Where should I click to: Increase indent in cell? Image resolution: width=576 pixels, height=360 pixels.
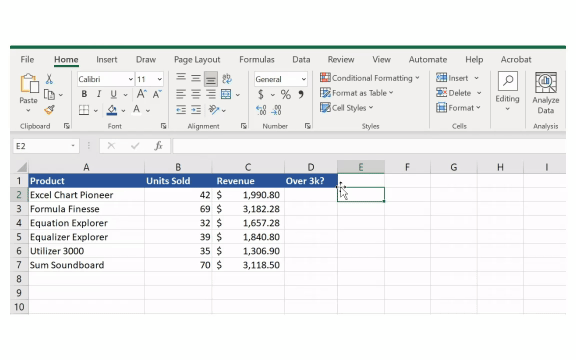point(196,110)
